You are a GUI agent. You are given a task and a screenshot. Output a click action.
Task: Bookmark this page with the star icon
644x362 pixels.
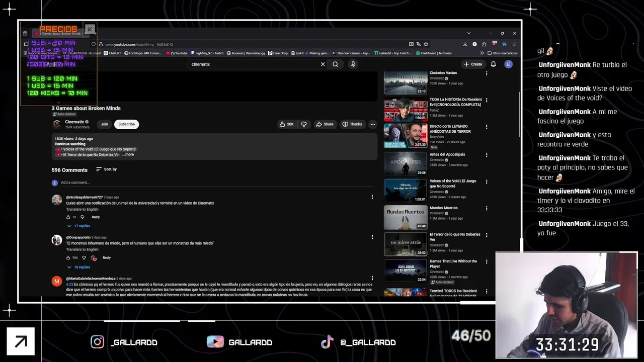[426, 44]
